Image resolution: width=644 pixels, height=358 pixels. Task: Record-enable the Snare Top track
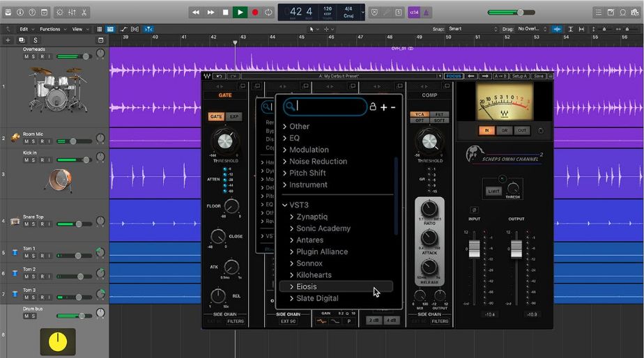42,224
